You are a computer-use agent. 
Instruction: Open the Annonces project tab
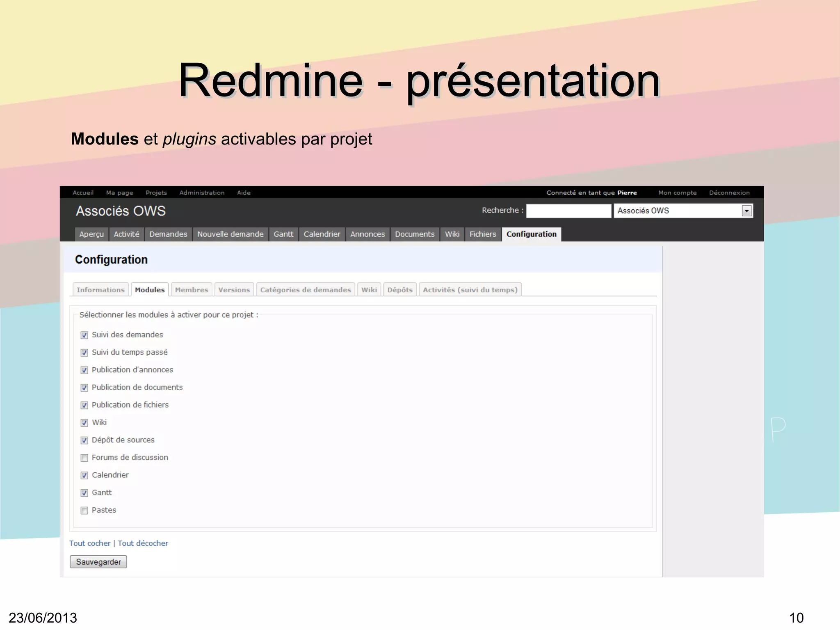pos(367,234)
